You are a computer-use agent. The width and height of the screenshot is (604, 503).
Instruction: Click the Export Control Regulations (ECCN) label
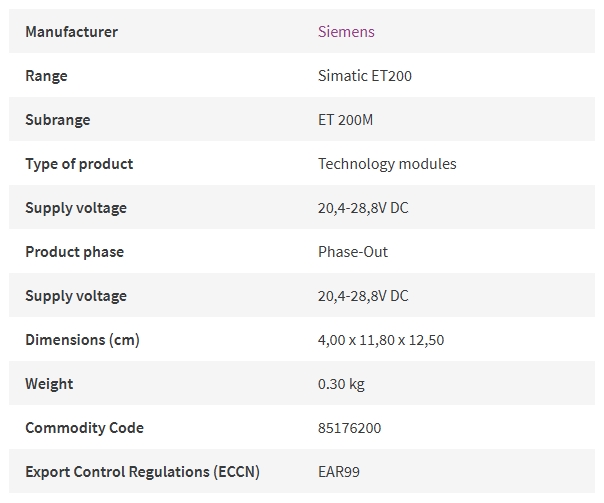pyautogui.click(x=143, y=472)
